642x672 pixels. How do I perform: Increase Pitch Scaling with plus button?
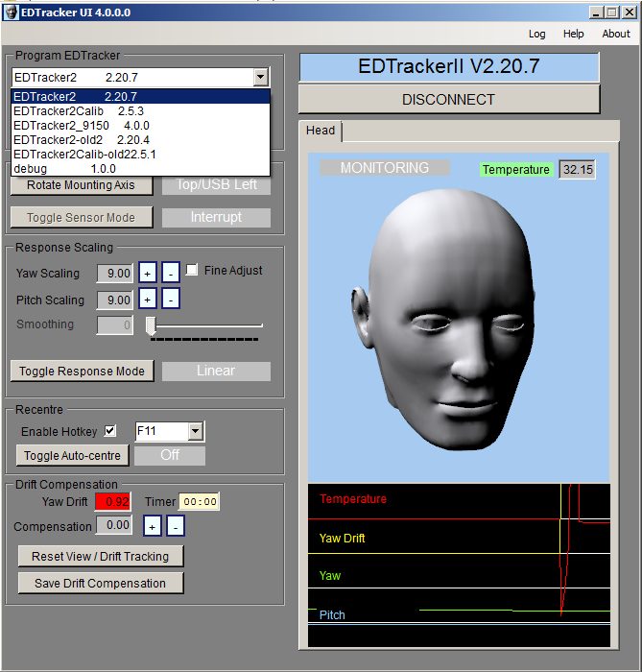pyautogui.click(x=148, y=300)
